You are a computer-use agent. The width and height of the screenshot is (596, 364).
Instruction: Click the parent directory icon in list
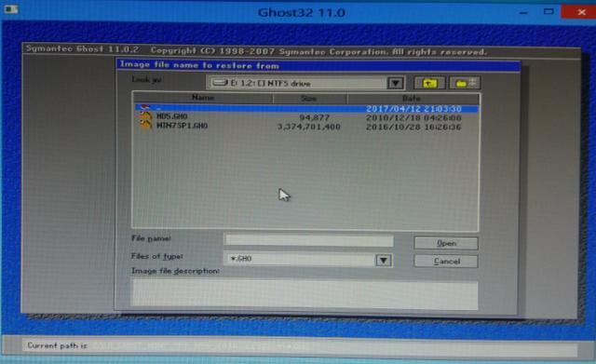pos(145,108)
